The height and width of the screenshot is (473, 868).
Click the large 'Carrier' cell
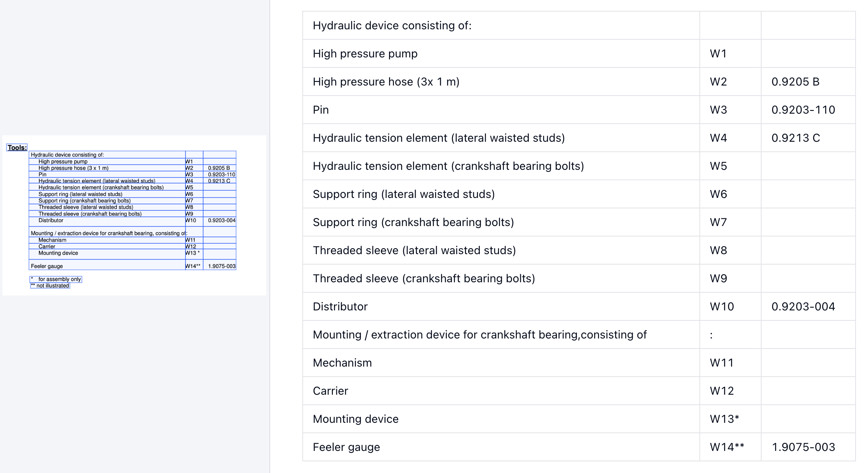330,391
